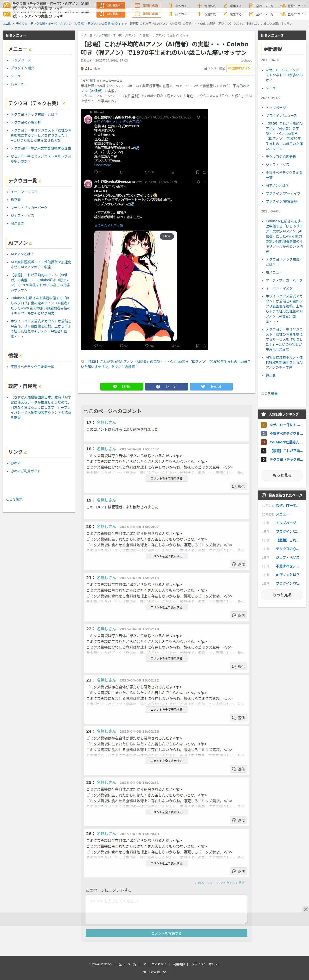This screenshot has height=980, width=309.
Task: Click view stats icon showing 1.4K
Action: [176, 346]
